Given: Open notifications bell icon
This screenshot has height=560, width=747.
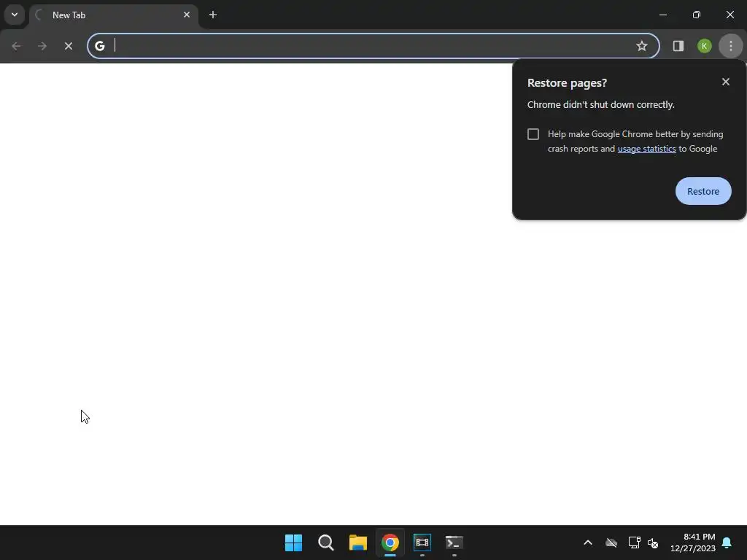Looking at the screenshot, I should [727, 542].
